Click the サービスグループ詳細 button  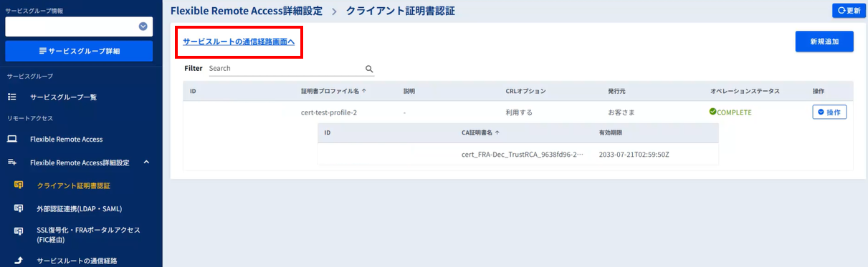click(x=79, y=51)
